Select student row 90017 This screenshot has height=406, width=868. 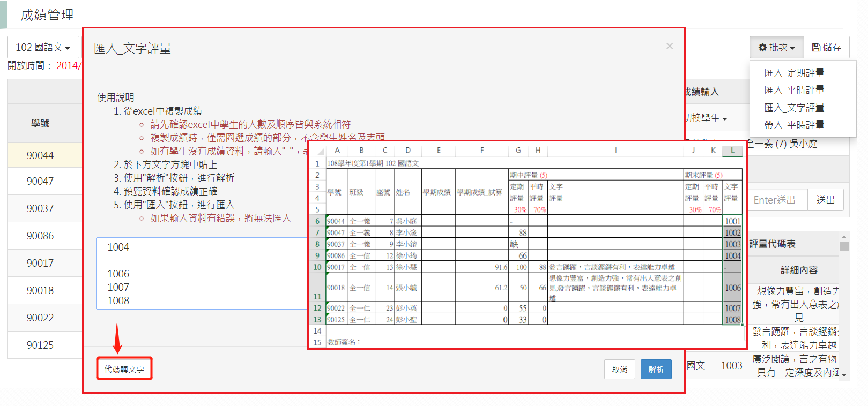[40, 263]
